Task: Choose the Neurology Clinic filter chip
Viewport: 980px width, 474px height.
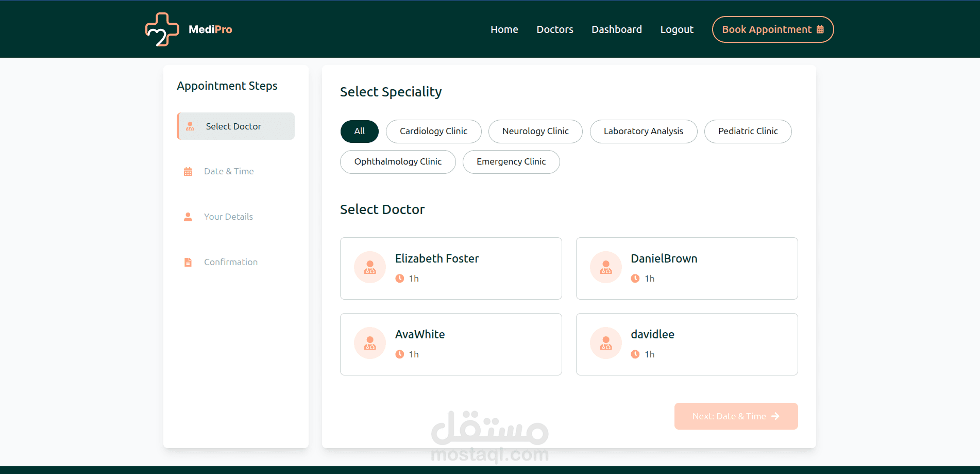Action: click(x=535, y=131)
